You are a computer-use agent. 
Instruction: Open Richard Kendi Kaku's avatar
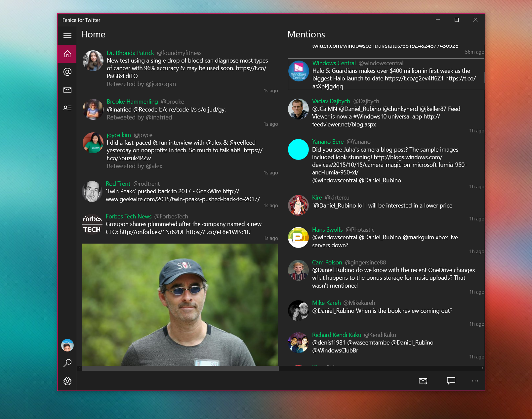click(298, 343)
